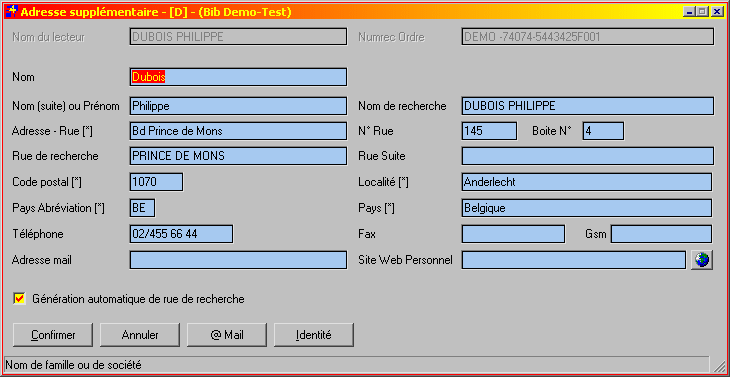Edit the Rue de recherche field
Viewport: 730px width, 377px height.
(x=238, y=156)
